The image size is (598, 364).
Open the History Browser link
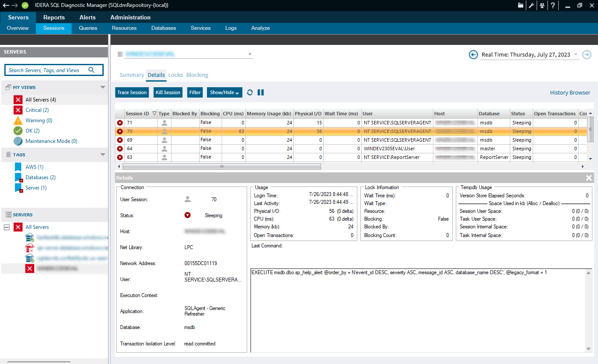pos(569,93)
